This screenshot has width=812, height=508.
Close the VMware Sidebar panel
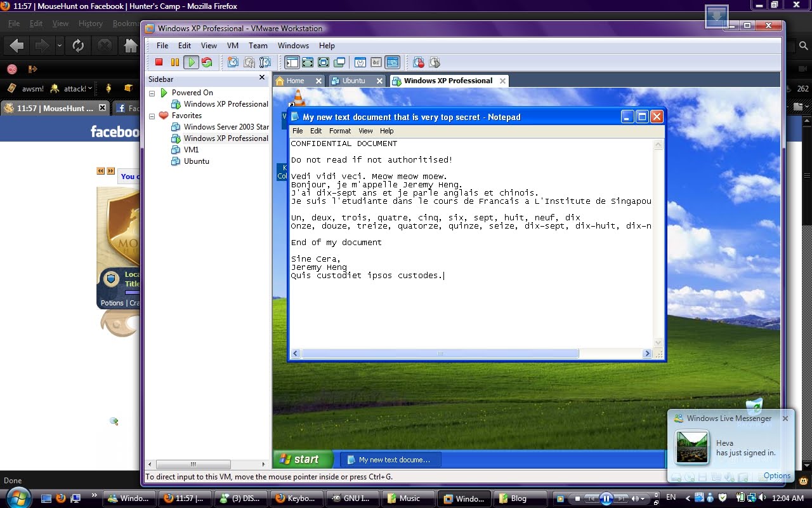(262, 77)
